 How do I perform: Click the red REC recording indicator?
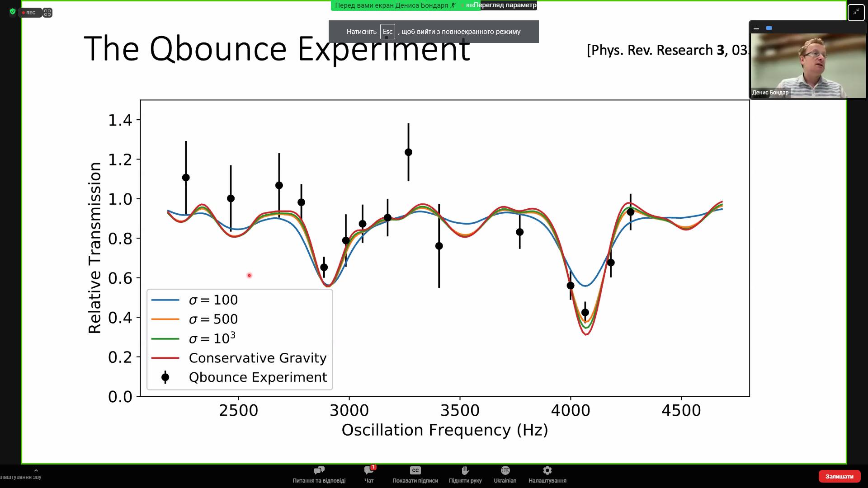click(x=29, y=13)
